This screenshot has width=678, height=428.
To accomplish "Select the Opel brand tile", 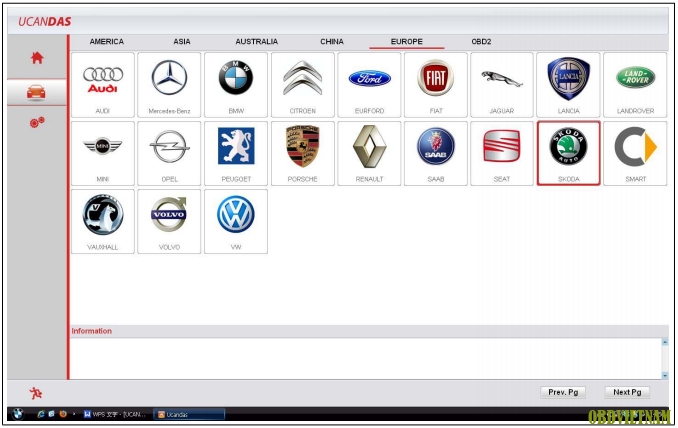I will (x=170, y=153).
